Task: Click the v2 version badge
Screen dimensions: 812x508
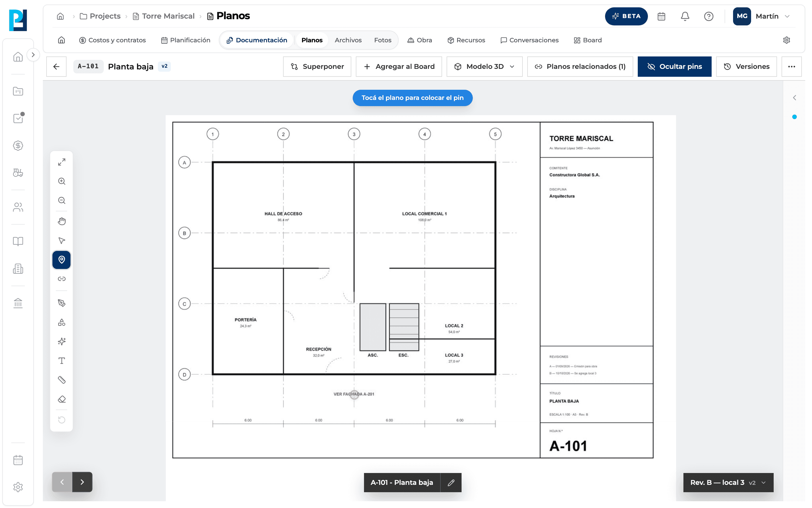Action: [x=164, y=66]
